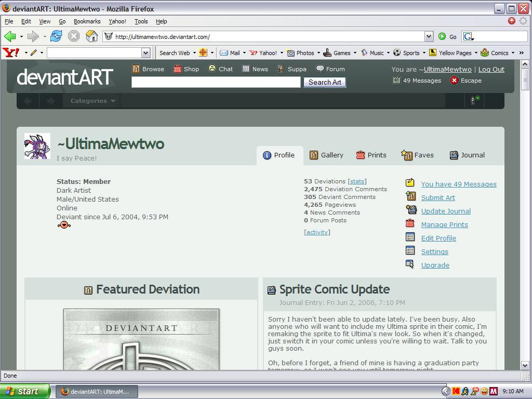Click the vertical scrollbar down arrow
Image resolution: width=532 pixels, height=399 pixels.
pos(525,365)
